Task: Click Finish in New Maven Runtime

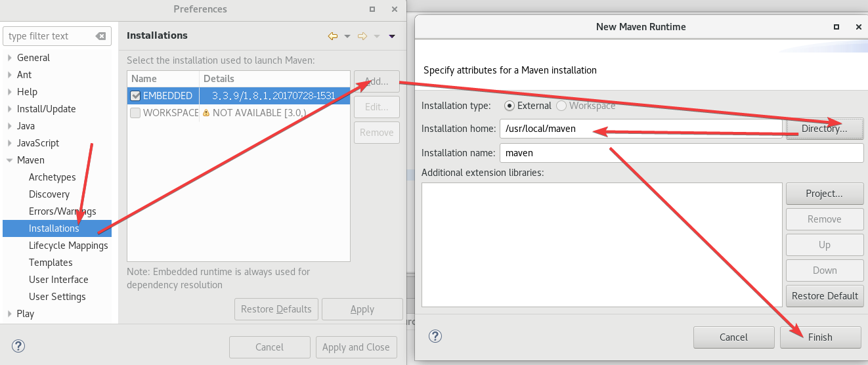Action: (x=821, y=337)
